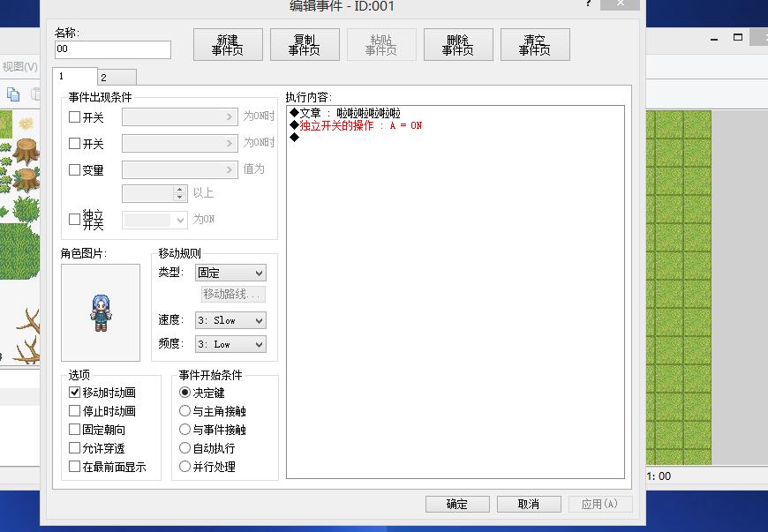Check the 允许穿透 option
This screenshot has height=532, width=768.
coord(74,448)
